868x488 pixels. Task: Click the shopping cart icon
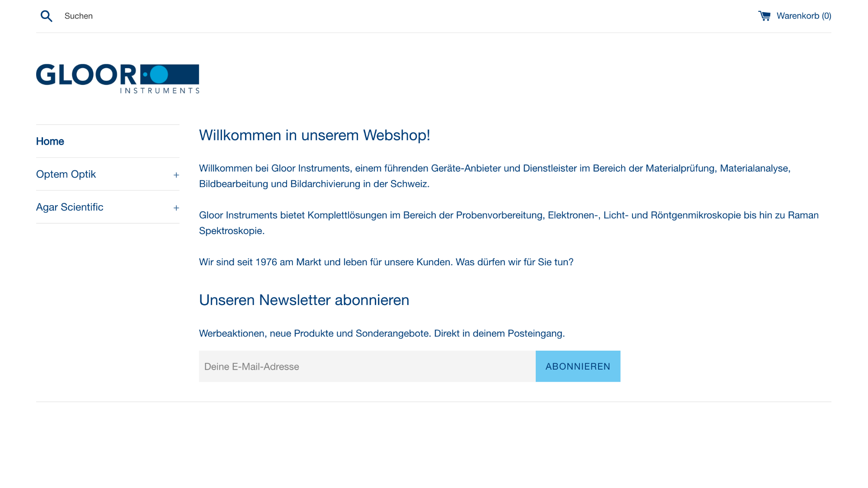(764, 16)
